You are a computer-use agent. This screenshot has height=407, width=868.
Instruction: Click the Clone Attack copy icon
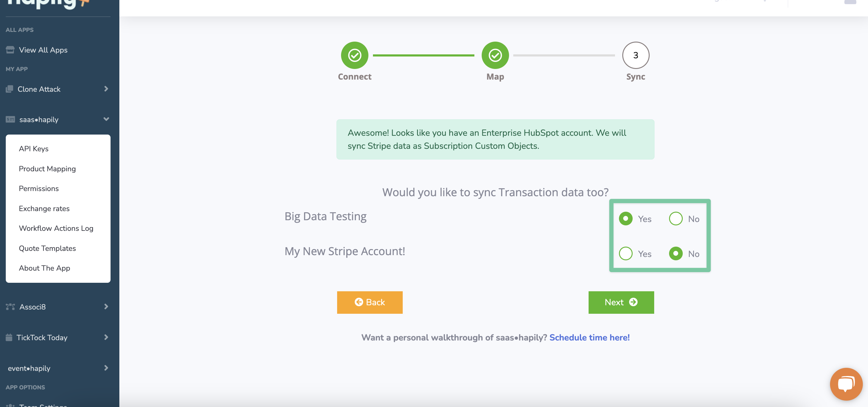[x=9, y=89]
